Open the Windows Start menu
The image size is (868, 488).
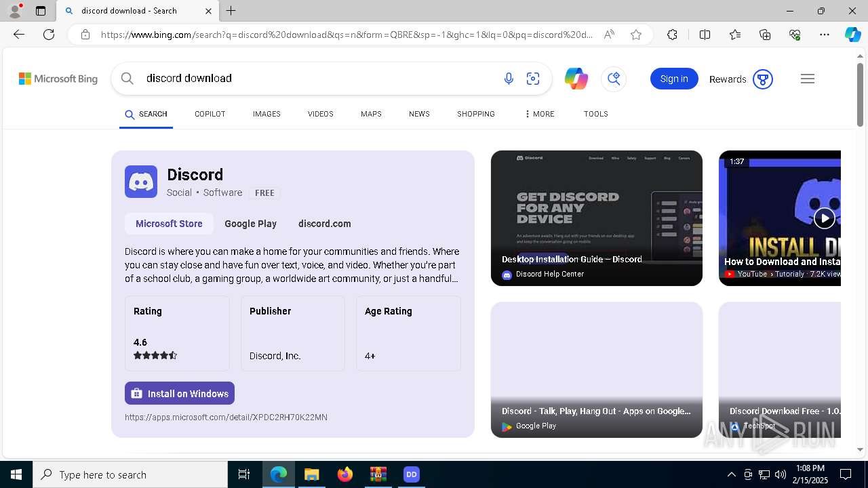[x=16, y=474]
